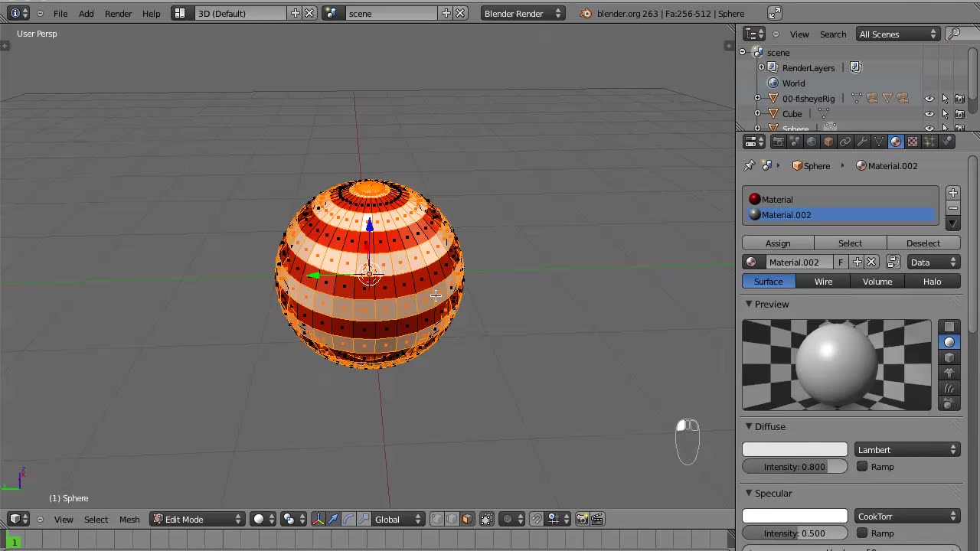Image resolution: width=980 pixels, height=551 pixels.
Task: Click the diffuse white color swatch
Action: pyautogui.click(x=795, y=450)
